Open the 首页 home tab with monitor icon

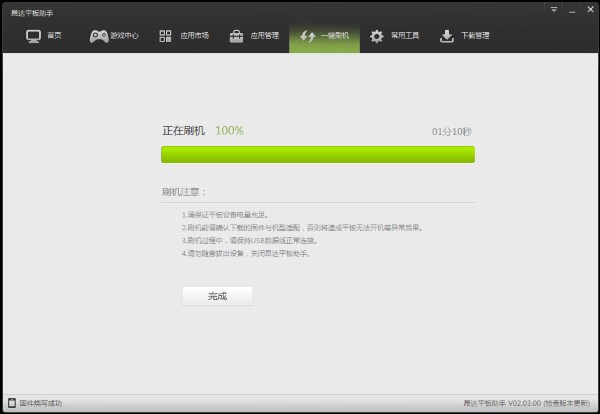43,36
